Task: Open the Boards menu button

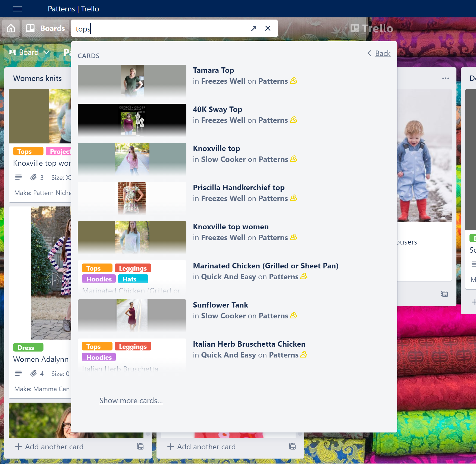Action: [x=45, y=28]
